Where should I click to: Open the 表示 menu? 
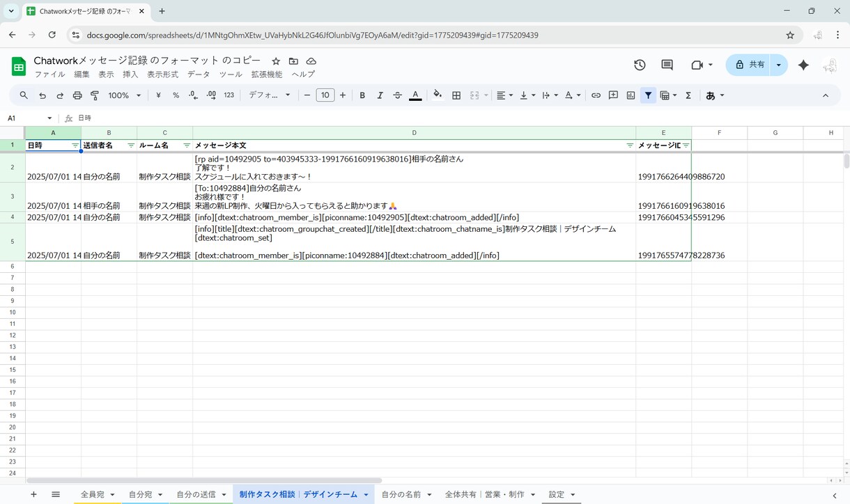(x=106, y=74)
